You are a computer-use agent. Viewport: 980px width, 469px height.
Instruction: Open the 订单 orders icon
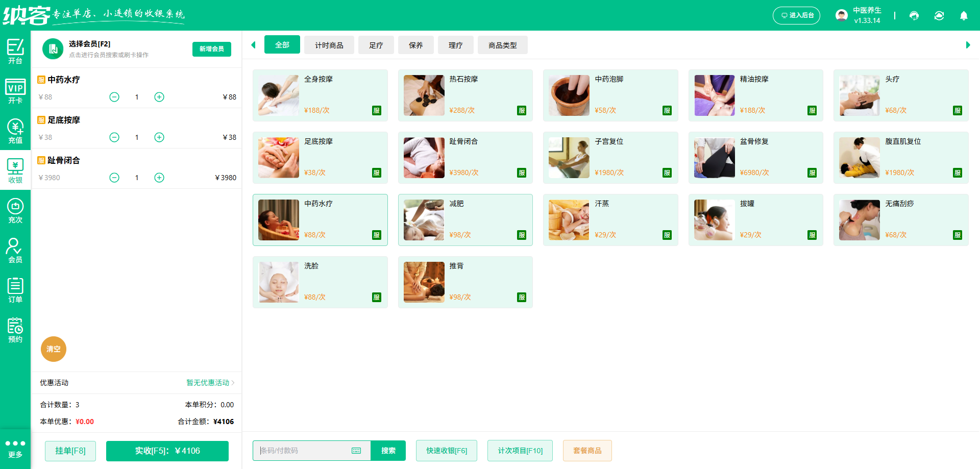(x=15, y=288)
